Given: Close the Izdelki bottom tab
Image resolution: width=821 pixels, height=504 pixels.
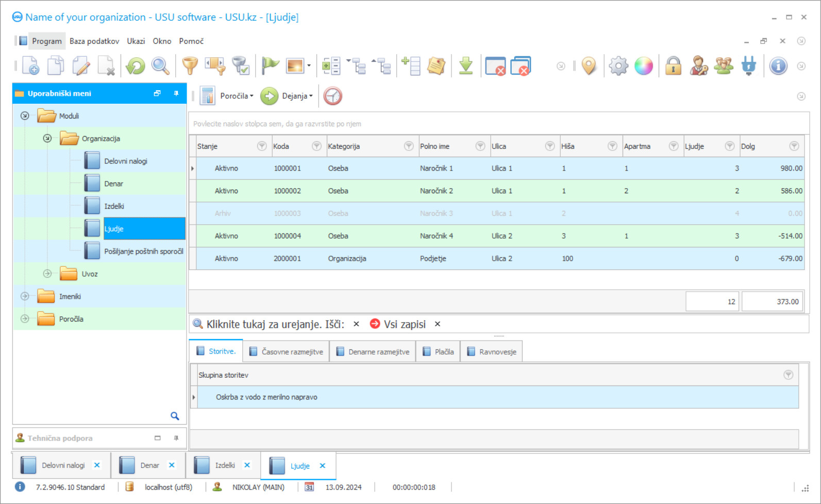Looking at the screenshot, I should point(247,465).
